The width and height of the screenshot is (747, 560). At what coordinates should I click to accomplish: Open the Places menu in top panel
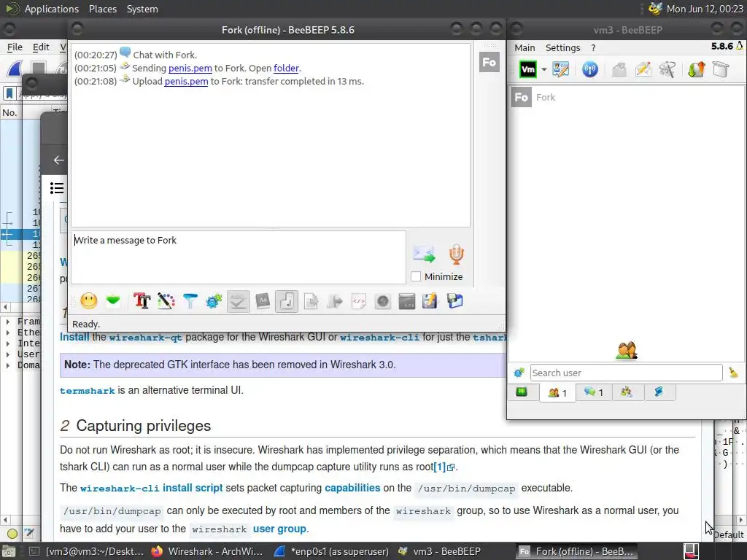click(102, 9)
